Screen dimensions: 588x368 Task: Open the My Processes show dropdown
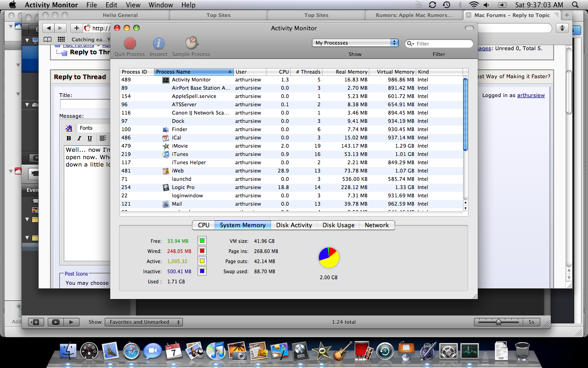pyautogui.click(x=355, y=43)
